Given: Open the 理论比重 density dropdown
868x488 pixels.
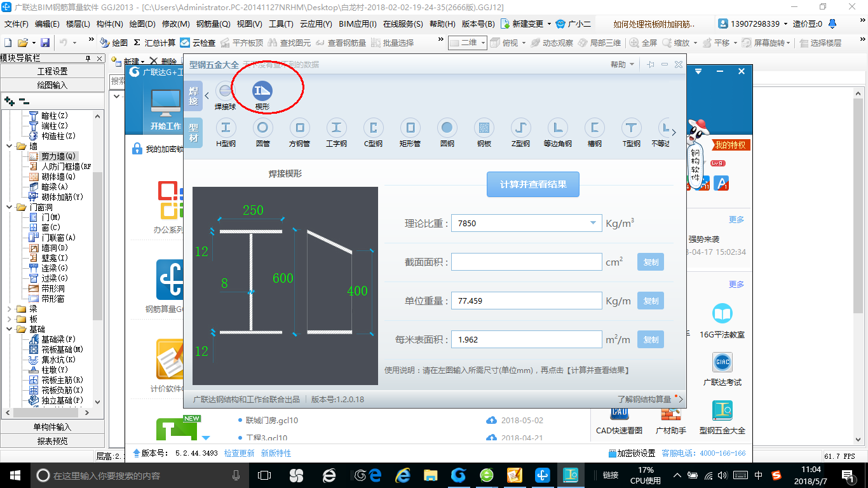Looking at the screenshot, I should click(x=593, y=223).
